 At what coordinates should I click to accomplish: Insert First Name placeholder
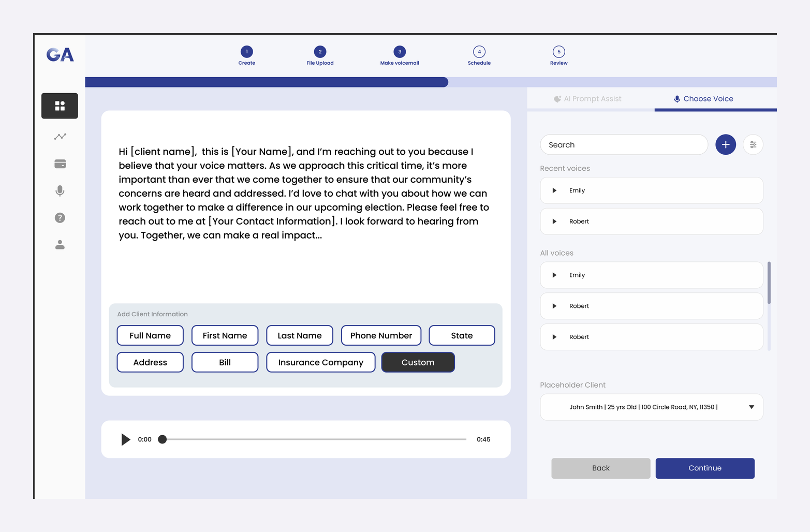(225, 335)
